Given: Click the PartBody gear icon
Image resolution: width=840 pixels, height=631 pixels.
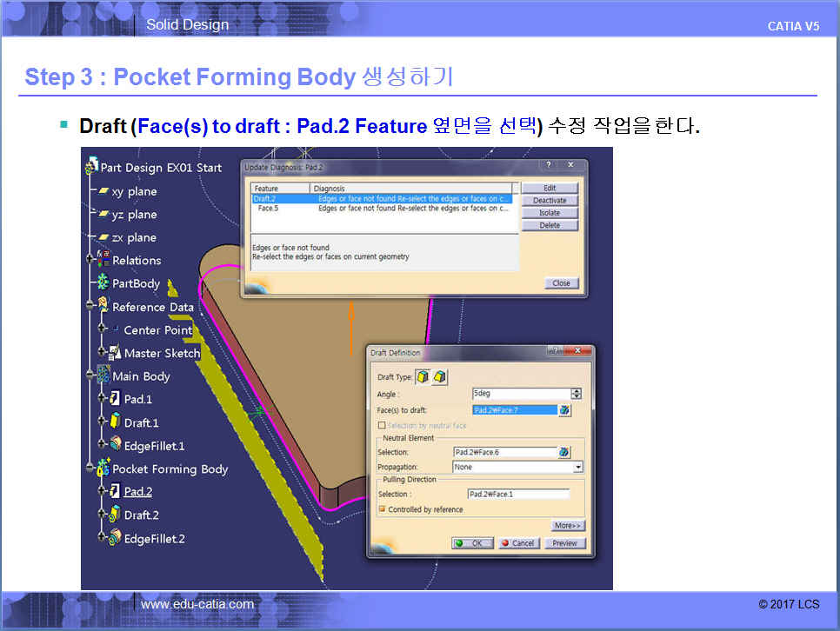Looking at the screenshot, I should point(103,283).
